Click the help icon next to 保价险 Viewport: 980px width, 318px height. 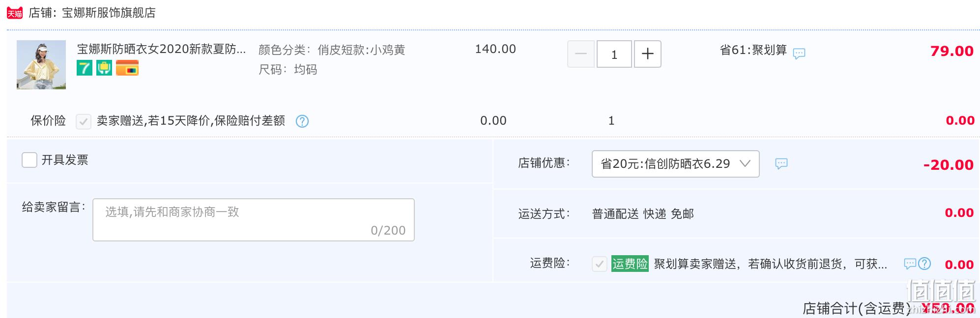[302, 121]
